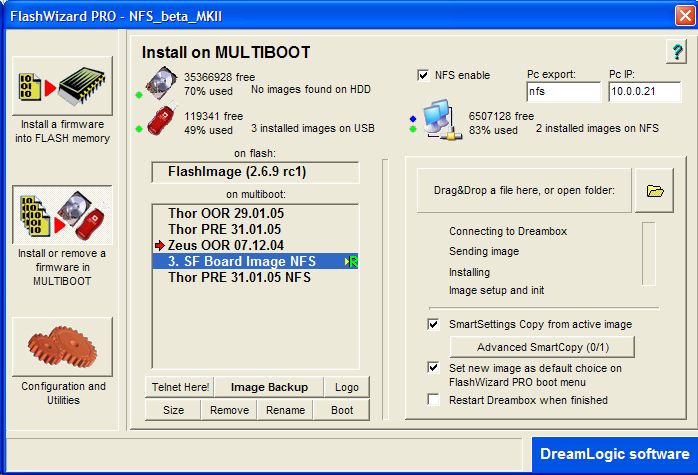Click the HDD hard disk icon
Screen dimensions: 698x475
click(x=162, y=83)
